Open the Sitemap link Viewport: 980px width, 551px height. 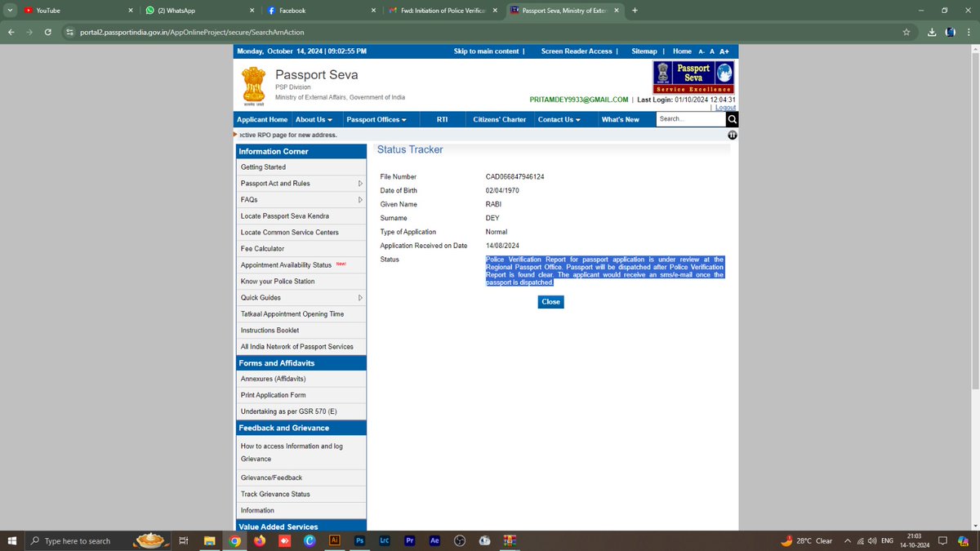[x=644, y=51]
